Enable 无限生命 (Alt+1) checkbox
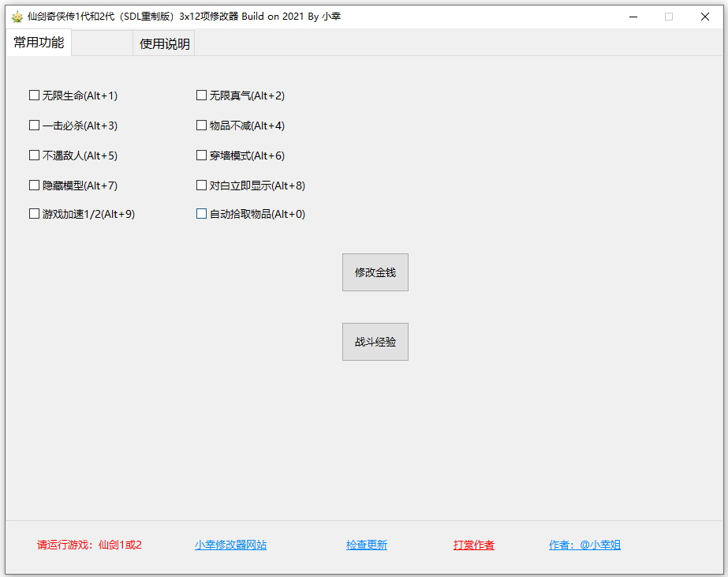 [x=35, y=96]
